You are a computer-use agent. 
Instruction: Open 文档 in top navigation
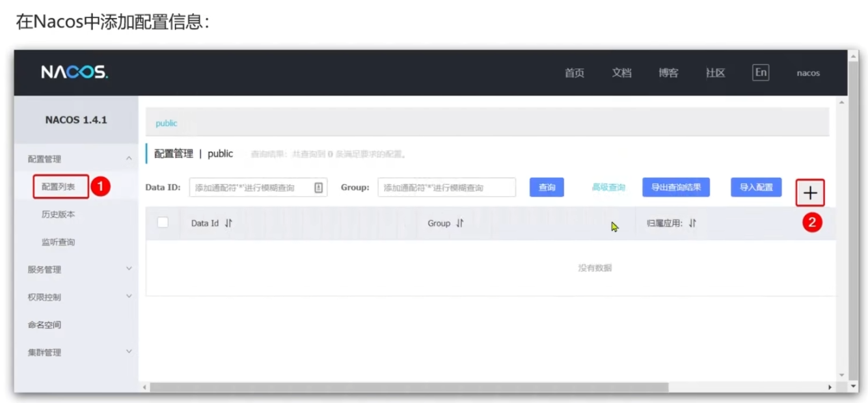coord(621,73)
